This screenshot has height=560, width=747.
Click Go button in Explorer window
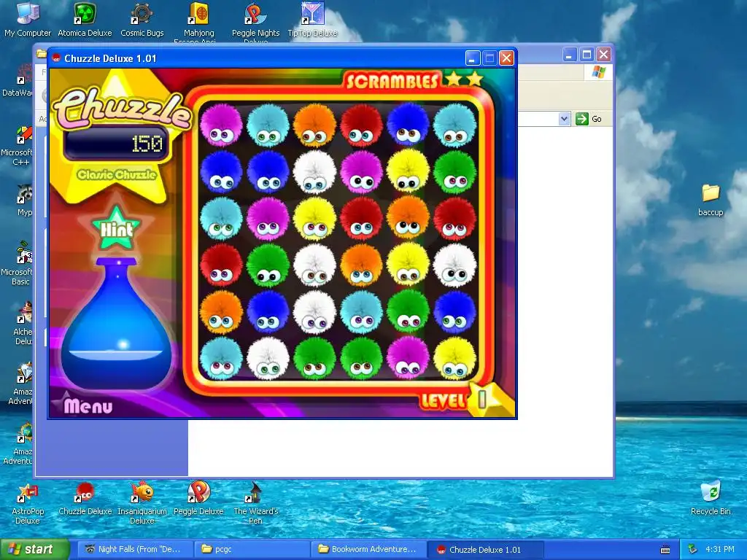(589, 119)
